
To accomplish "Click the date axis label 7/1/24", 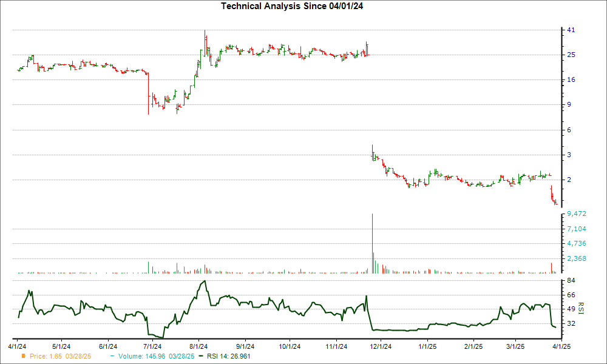I will pyautogui.click(x=152, y=346).
